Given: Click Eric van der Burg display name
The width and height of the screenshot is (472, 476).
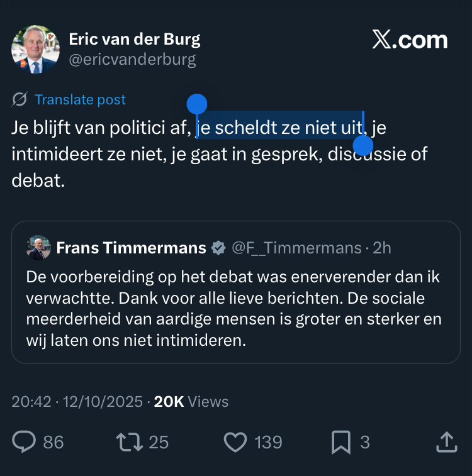Looking at the screenshot, I should [134, 39].
